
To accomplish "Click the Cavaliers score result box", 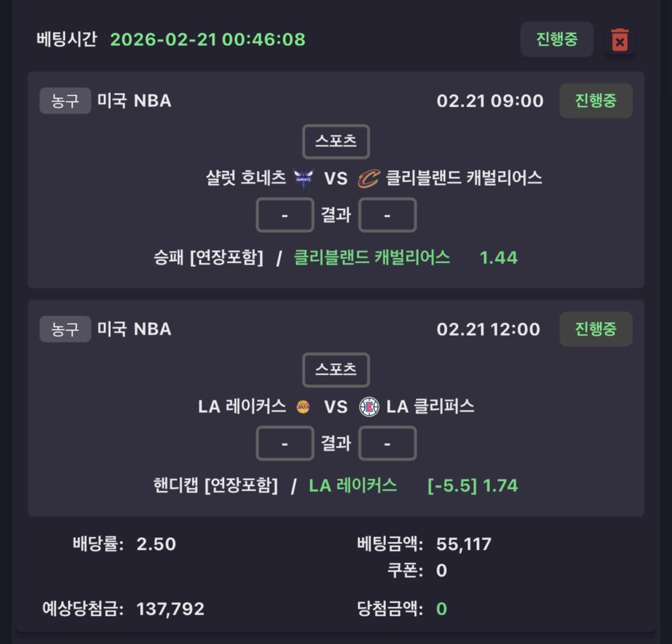I will click(387, 215).
